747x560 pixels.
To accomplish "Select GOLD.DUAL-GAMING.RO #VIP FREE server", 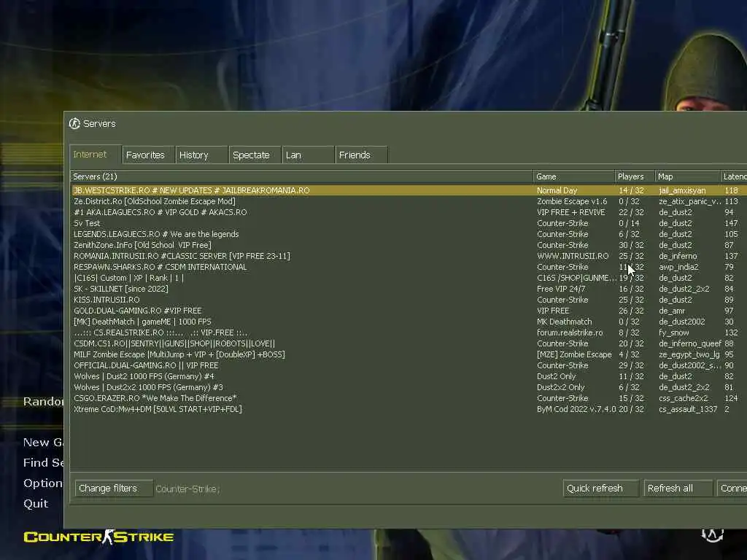I will pos(409,311).
